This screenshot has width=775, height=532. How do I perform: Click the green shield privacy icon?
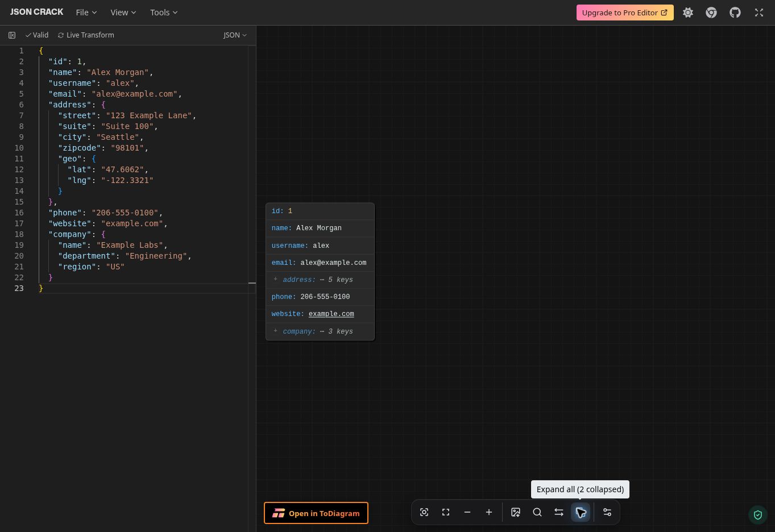pyautogui.click(x=757, y=515)
